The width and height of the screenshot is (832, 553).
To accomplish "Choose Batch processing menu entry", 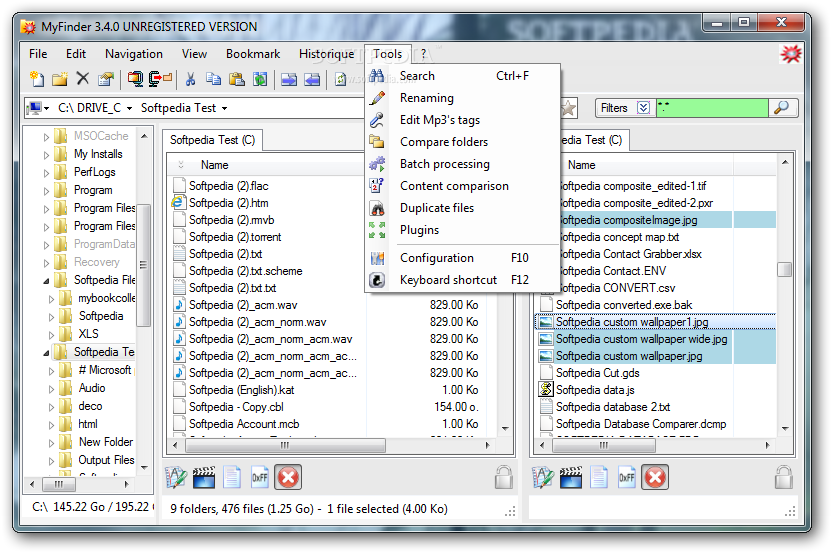I will 462,164.
